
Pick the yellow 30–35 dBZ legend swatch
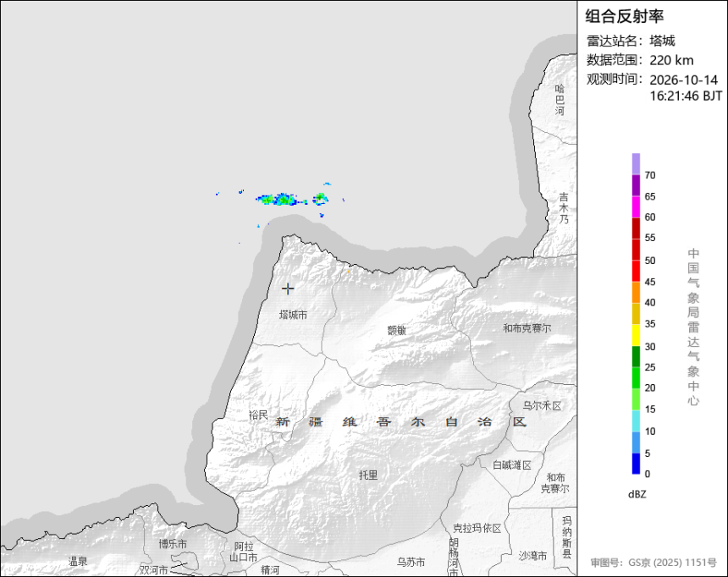point(636,335)
